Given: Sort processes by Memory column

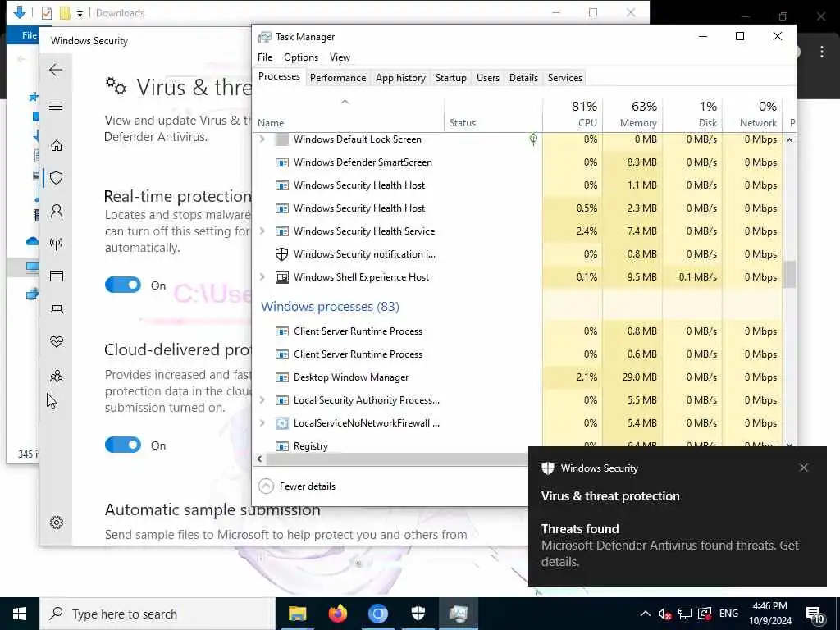Looking at the screenshot, I should pos(632,114).
